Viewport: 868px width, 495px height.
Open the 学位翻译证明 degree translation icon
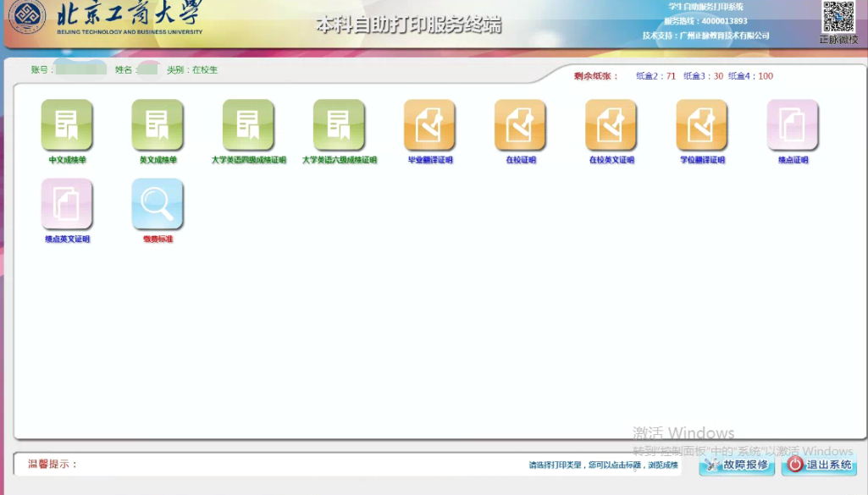[x=701, y=124]
